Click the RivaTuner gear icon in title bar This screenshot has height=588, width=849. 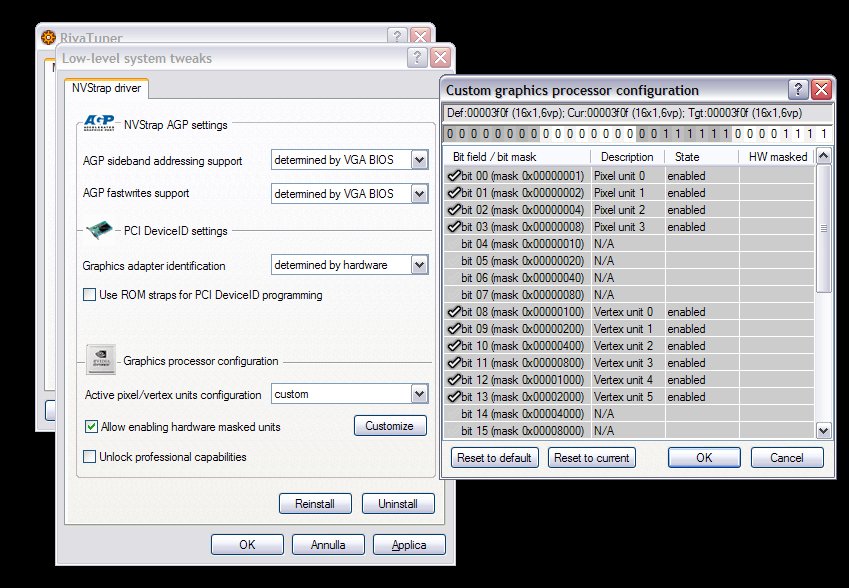tap(49, 37)
